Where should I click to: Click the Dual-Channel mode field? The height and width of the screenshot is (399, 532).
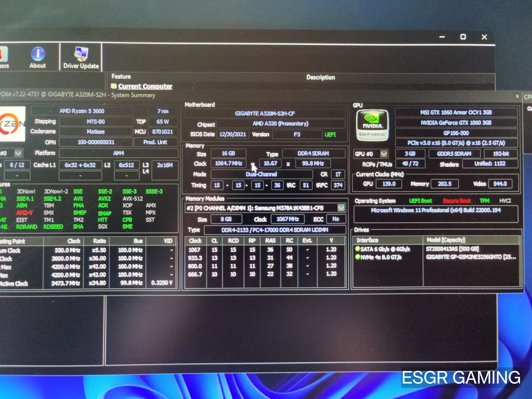click(x=261, y=174)
